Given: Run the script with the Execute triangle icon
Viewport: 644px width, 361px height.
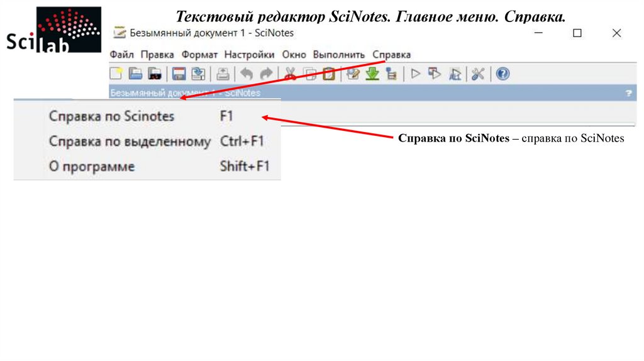Looking at the screenshot, I should coord(416,74).
